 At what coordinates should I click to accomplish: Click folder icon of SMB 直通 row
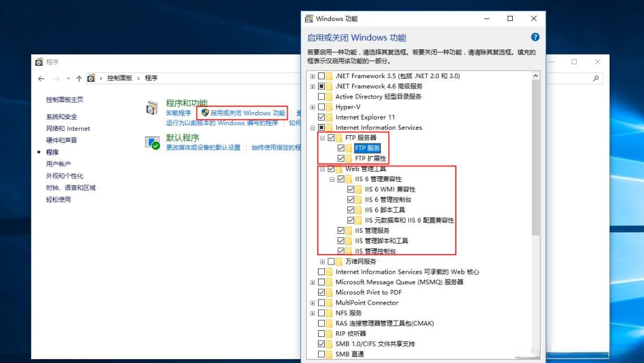[329, 354]
